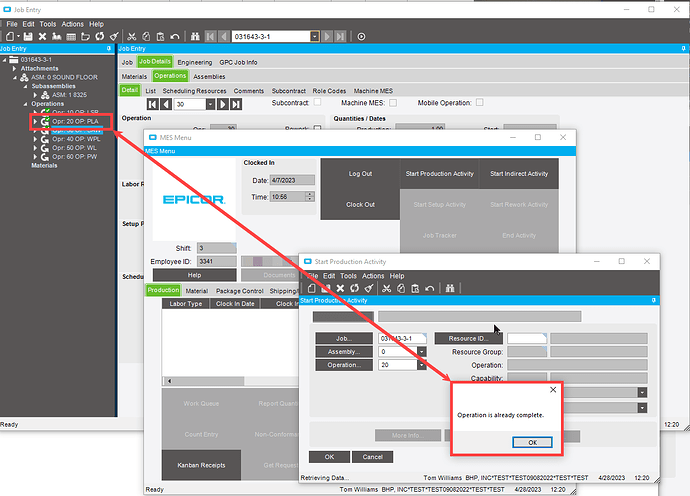Expand the Attachments tree node
This screenshot has width=690, height=496.
tap(15, 69)
